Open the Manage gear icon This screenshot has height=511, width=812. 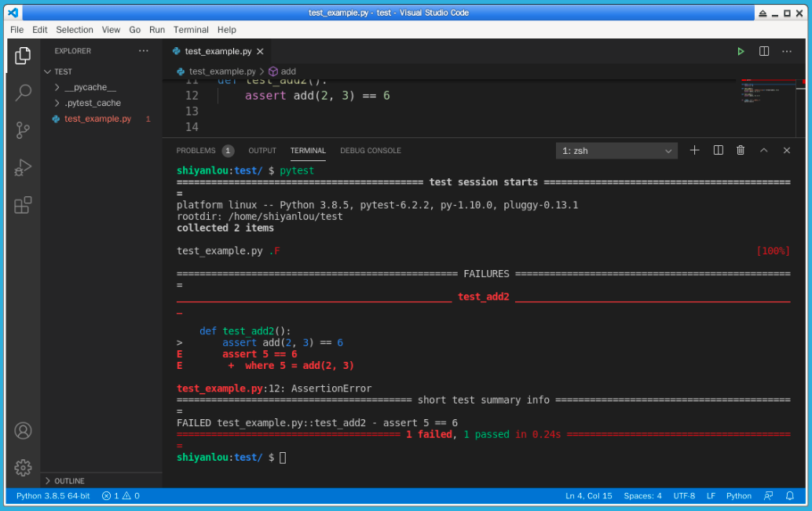[23, 468]
